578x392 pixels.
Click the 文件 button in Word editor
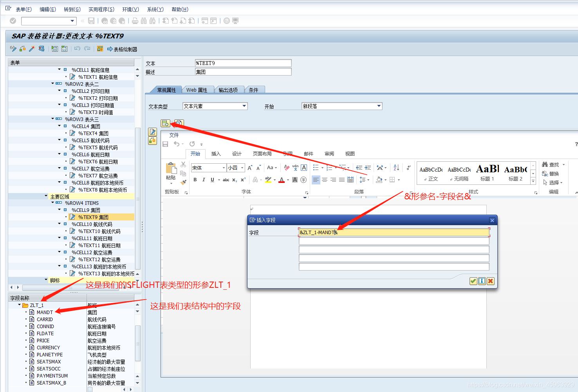click(x=174, y=135)
